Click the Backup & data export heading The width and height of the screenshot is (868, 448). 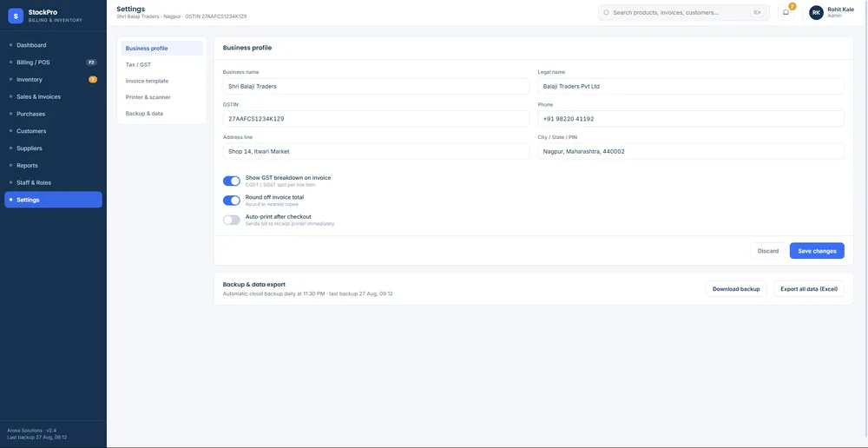(254, 284)
